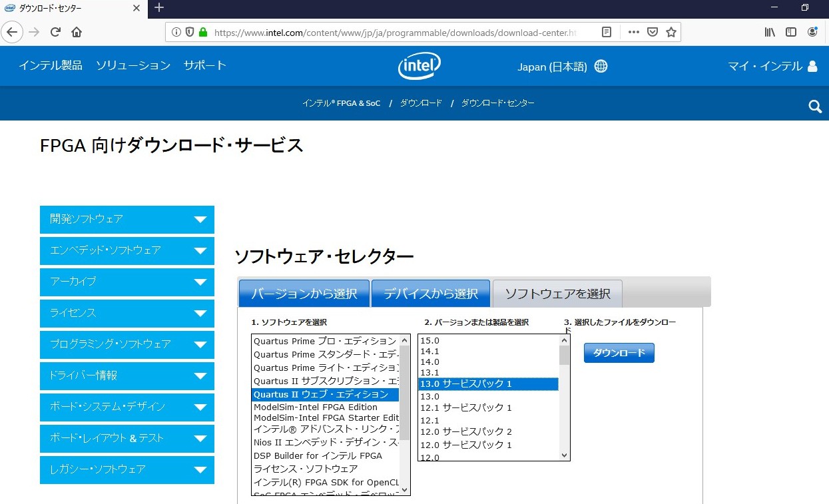Expand the アーカイブ section
The width and height of the screenshot is (829, 504).
(127, 282)
